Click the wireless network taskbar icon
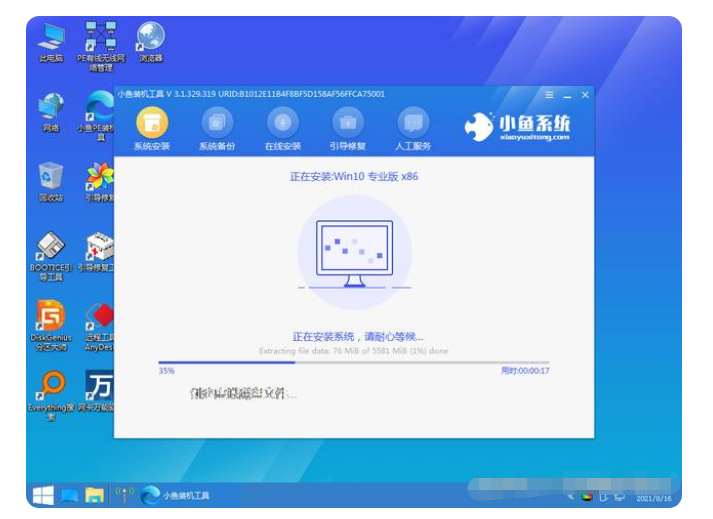 click(124, 495)
